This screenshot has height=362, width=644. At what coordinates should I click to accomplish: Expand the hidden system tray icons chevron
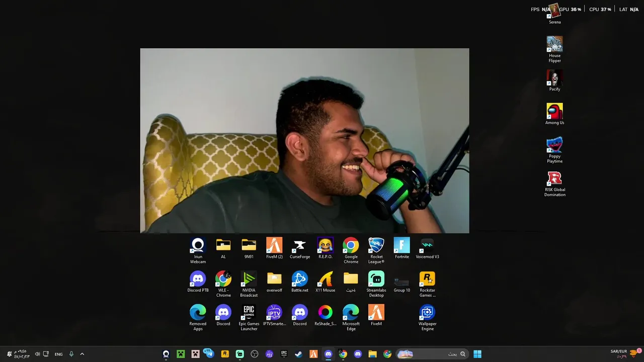[x=82, y=354]
